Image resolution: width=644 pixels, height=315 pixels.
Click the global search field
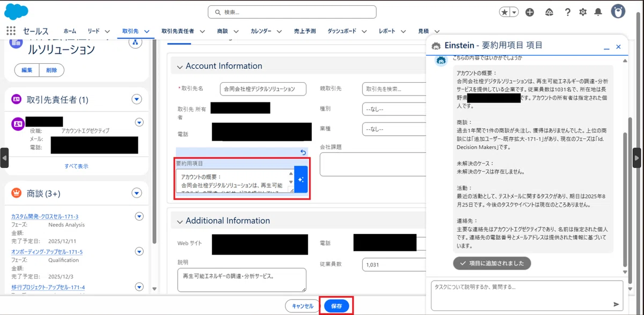[x=292, y=12]
